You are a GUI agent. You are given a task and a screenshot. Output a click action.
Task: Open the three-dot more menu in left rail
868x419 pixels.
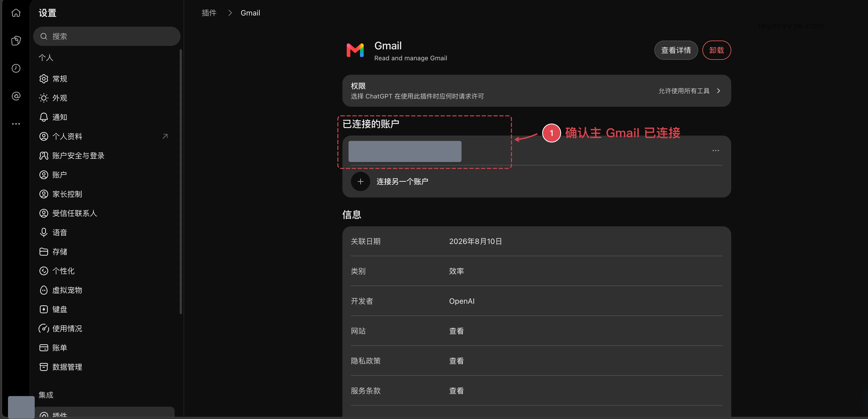(x=16, y=124)
